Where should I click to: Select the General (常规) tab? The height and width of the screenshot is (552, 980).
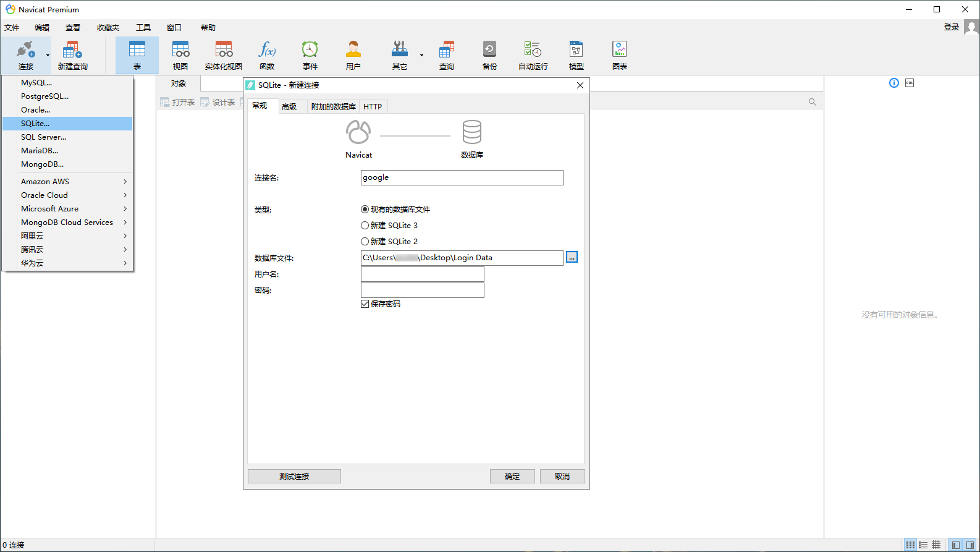(x=263, y=106)
